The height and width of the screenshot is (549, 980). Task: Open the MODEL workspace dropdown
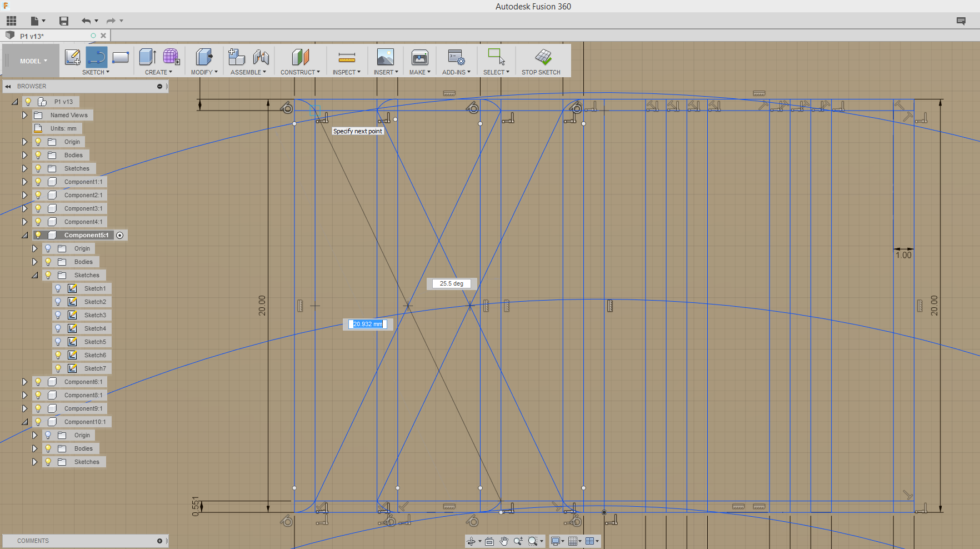33,61
